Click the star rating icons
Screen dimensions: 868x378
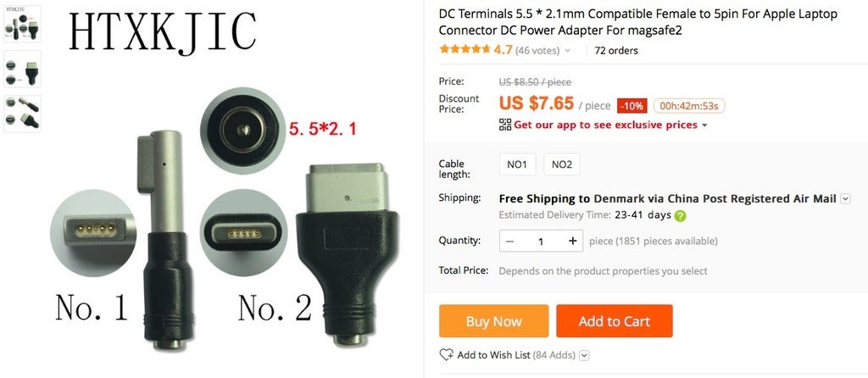pyautogui.click(x=465, y=50)
